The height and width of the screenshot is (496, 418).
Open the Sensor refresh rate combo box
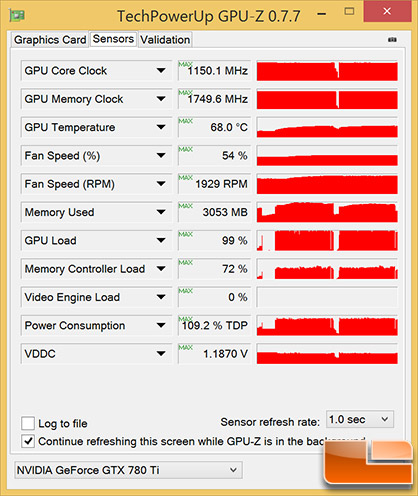coord(360,419)
